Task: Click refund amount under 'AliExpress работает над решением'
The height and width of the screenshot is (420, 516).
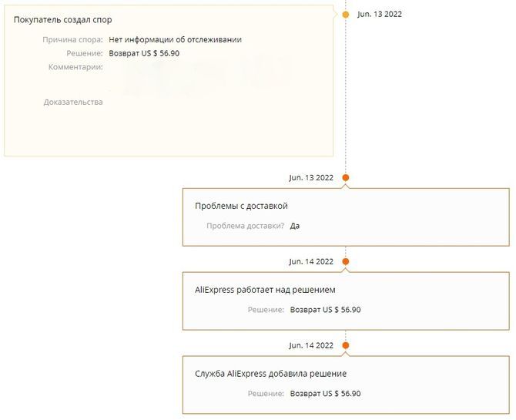Action: pos(325,310)
